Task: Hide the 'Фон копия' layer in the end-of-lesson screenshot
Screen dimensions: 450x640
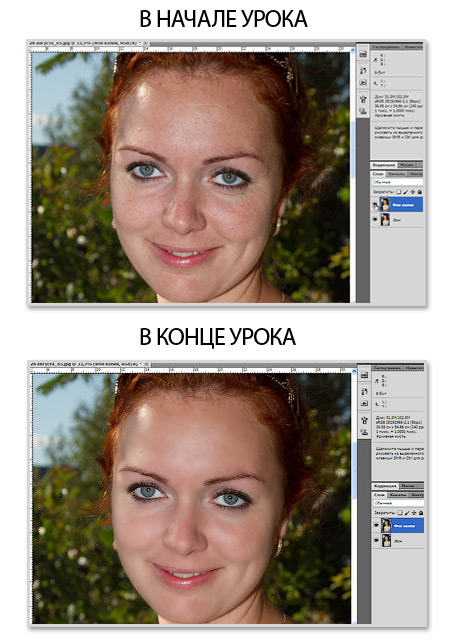Action: [376, 525]
